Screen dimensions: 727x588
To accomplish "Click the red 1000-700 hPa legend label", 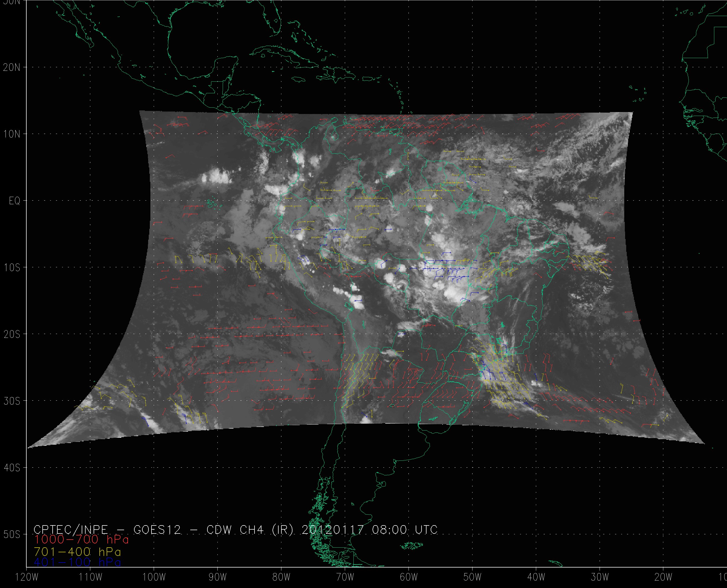I will click(81, 539).
